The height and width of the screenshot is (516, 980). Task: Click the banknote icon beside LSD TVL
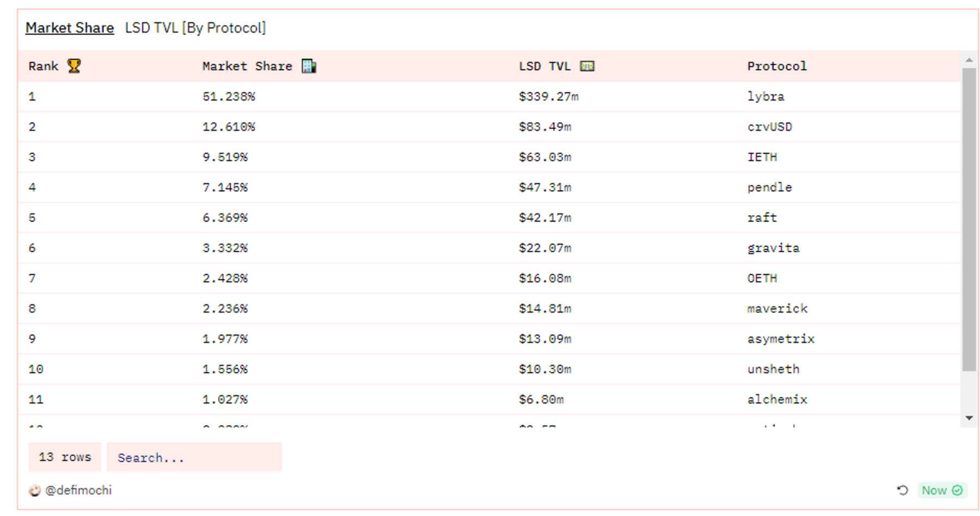(587, 66)
